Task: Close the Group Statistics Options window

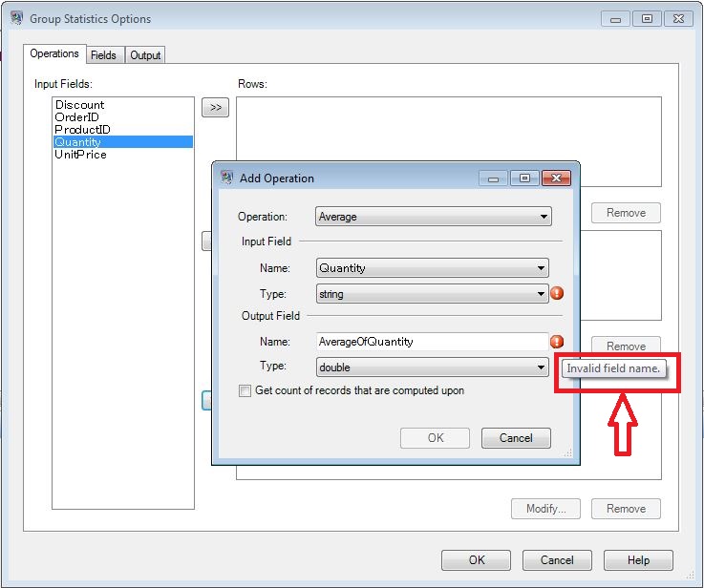Action: 678,19
